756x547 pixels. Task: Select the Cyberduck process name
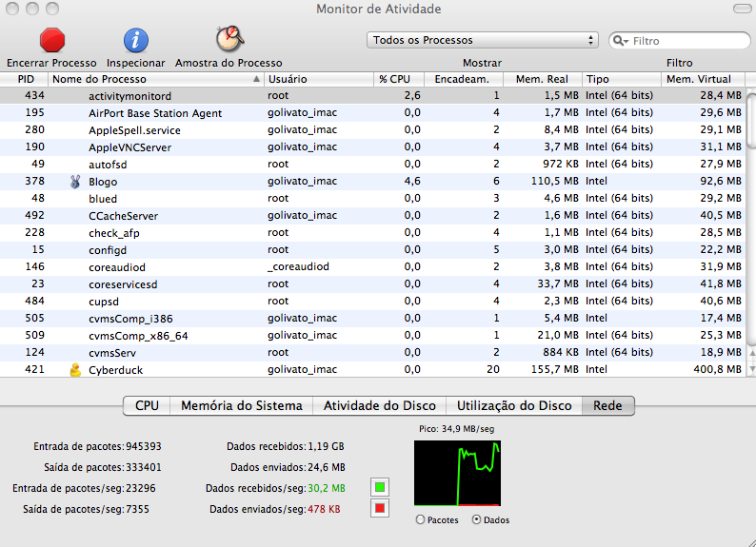pyautogui.click(x=116, y=370)
